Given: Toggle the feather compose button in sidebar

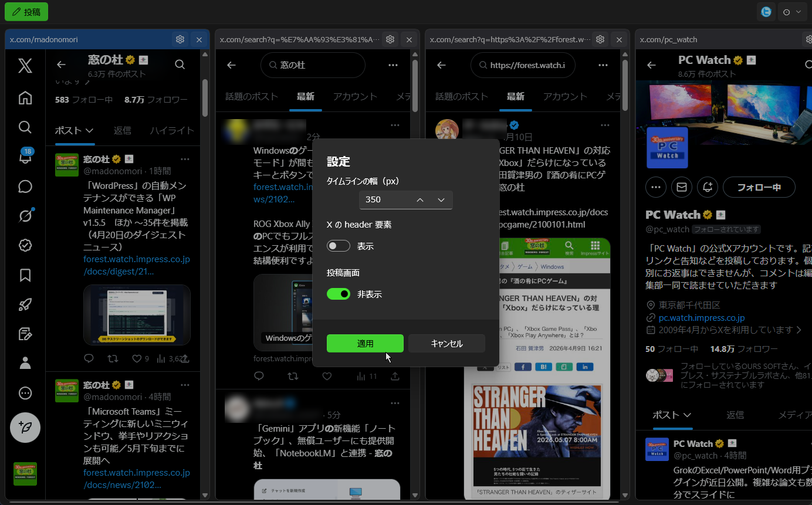Looking at the screenshot, I should (x=25, y=428).
